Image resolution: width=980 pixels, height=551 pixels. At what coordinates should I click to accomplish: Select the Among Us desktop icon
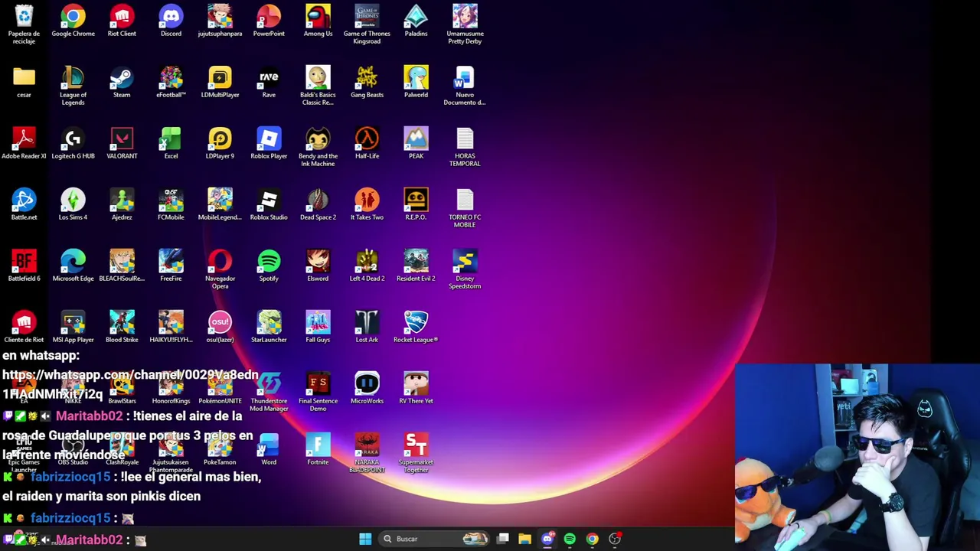tap(318, 21)
